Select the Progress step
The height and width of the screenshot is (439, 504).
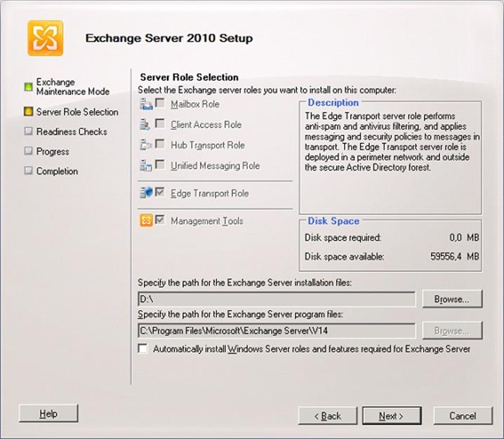coord(53,151)
